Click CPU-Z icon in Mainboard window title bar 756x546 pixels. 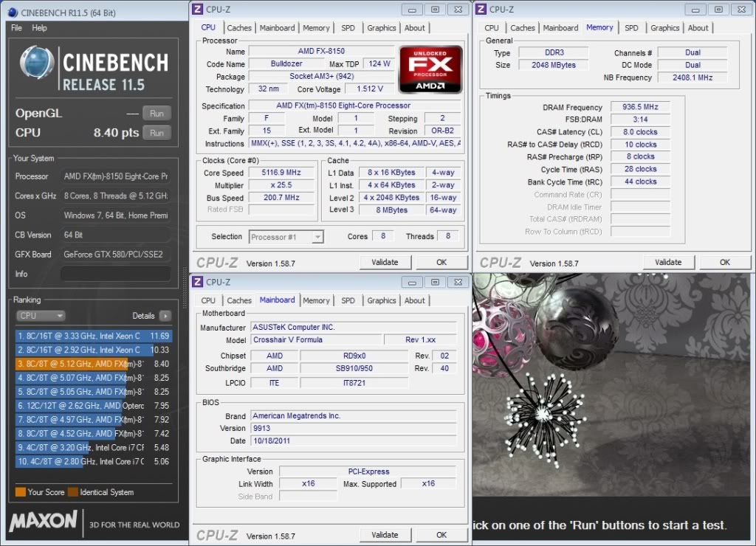[197, 282]
